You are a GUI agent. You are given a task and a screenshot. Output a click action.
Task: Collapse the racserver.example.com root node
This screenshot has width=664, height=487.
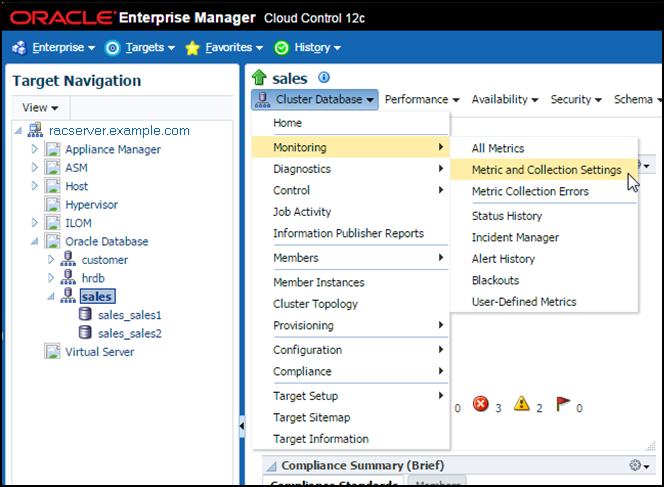(x=18, y=131)
